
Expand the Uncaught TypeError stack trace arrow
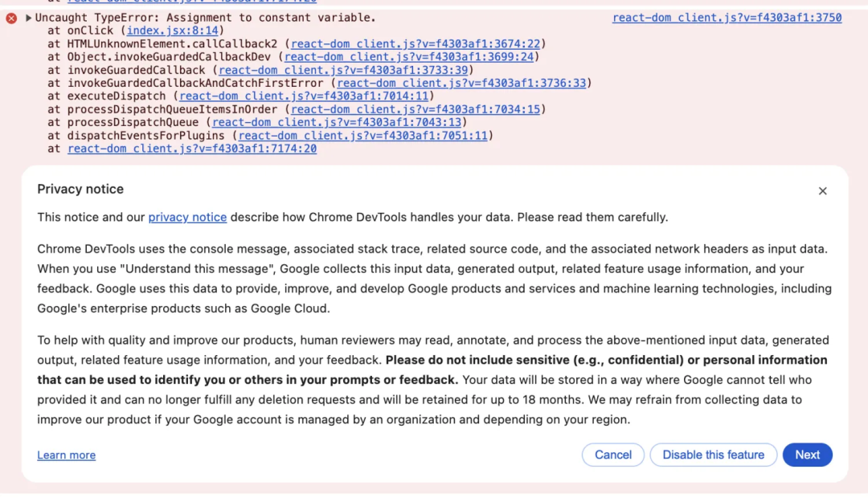pyautogui.click(x=29, y=18)
